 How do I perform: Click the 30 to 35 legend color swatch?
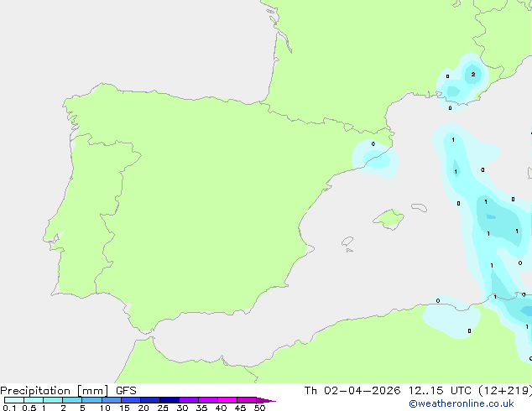(189, 400)
